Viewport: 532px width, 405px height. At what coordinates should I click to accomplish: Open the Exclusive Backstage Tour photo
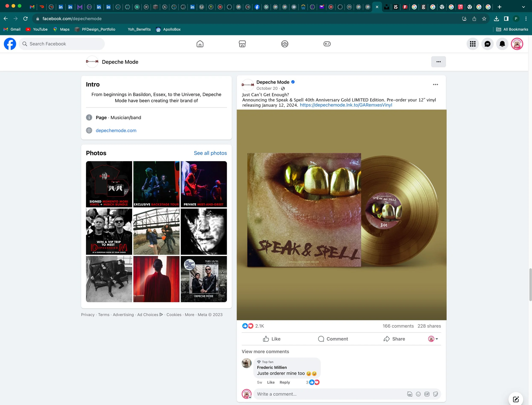click(156, 184)
